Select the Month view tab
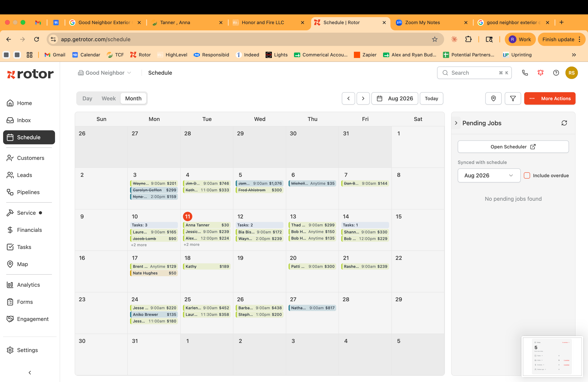588x382 pixels. (133, 98)
